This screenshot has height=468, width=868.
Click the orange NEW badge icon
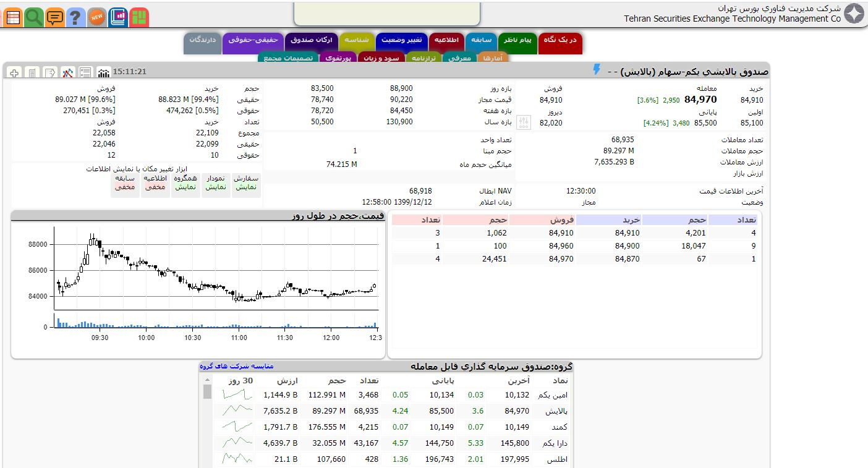(96, 17)
